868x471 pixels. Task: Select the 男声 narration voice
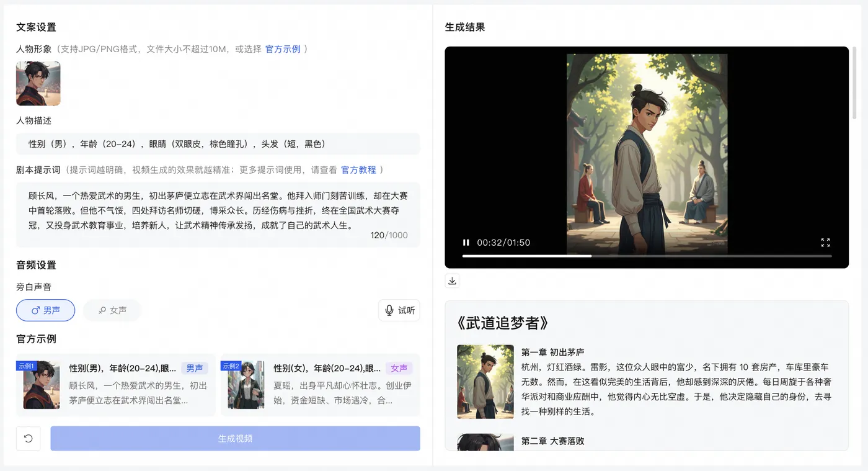coord(45,310)
